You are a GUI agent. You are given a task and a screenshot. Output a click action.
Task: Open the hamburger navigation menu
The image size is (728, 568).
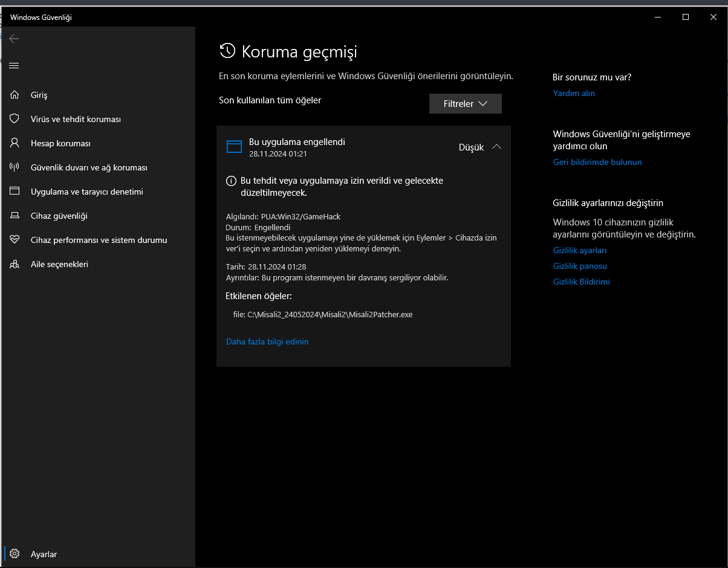[x=14, y=65]
